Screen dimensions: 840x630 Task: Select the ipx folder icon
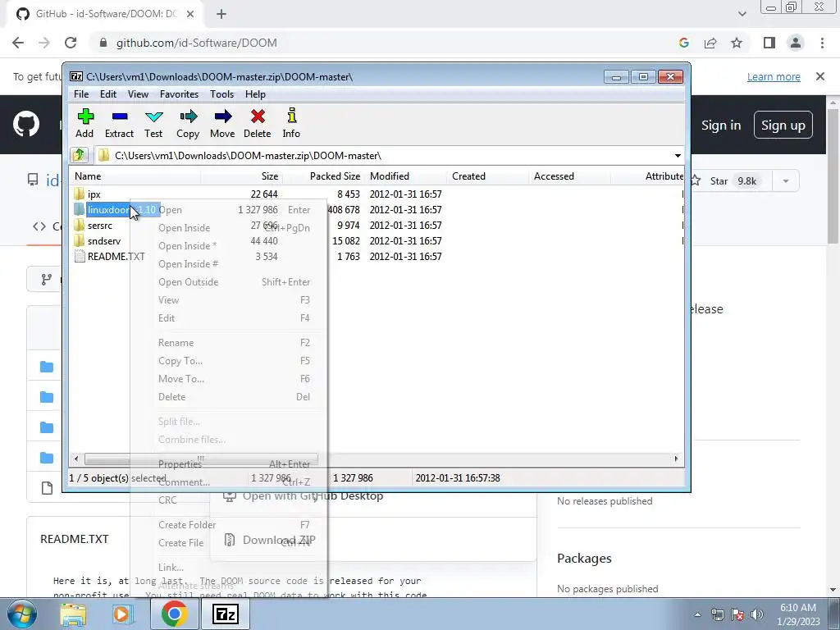click(80, 194)
